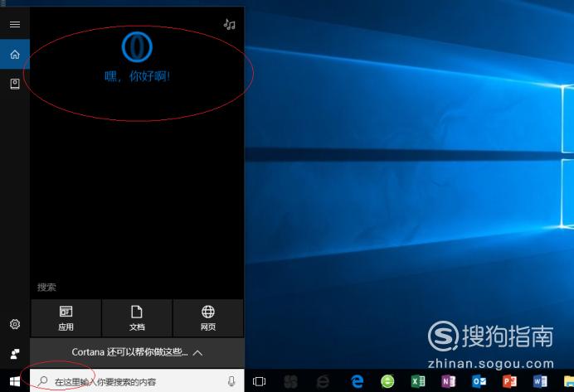This screenshot has width=574, height=392.
Task: Select the 网页 search filter
Action: click(x=208, y=318)
